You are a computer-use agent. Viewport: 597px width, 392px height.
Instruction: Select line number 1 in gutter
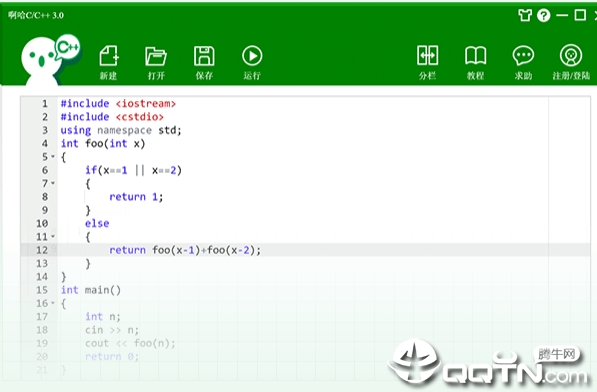(45, 104)
